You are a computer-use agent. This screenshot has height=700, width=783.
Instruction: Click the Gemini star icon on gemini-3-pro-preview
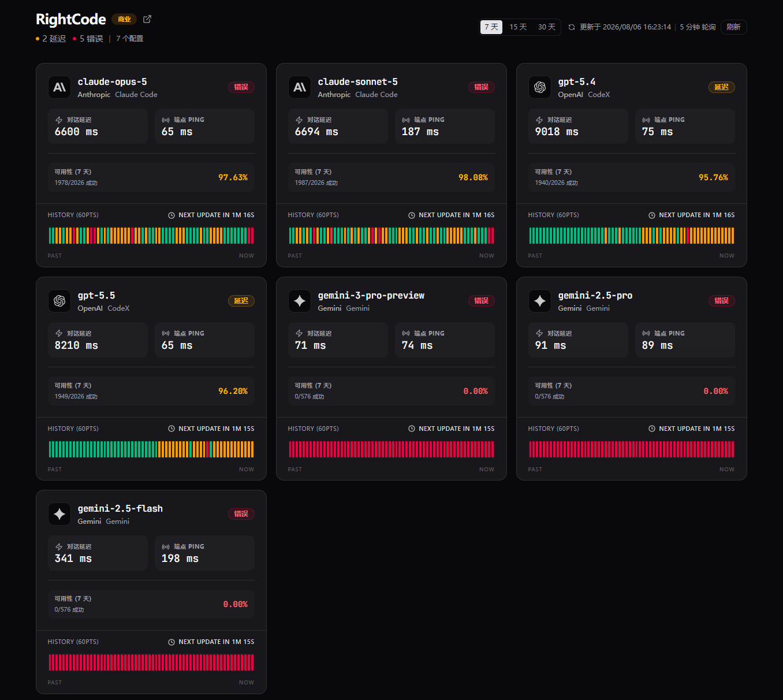(x=300, y=301)
